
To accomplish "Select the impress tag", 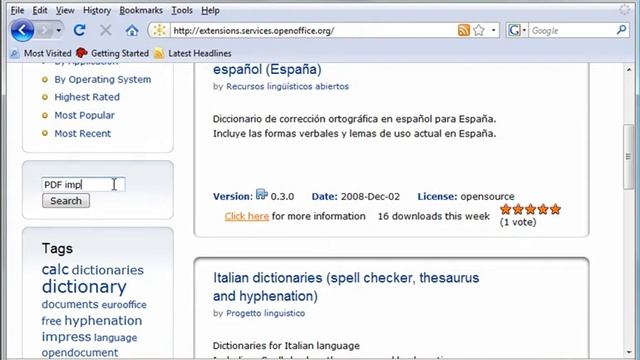I will [66, 337].
